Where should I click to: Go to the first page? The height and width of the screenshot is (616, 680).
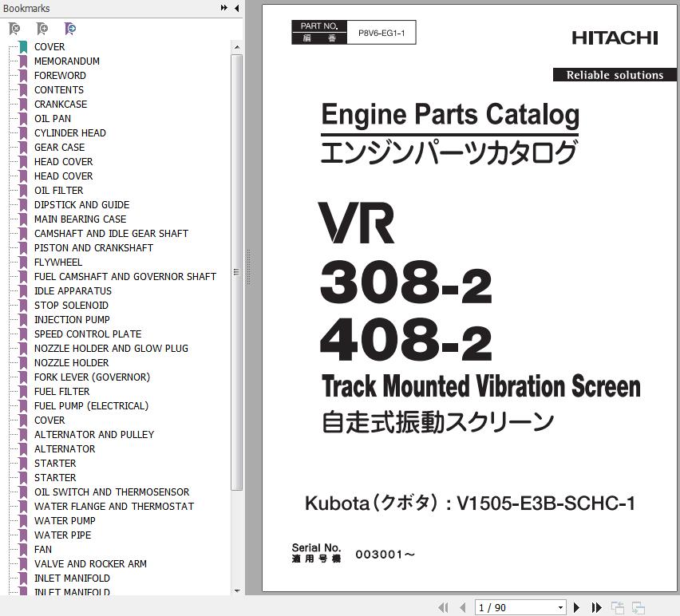click(x=443, y=607)
